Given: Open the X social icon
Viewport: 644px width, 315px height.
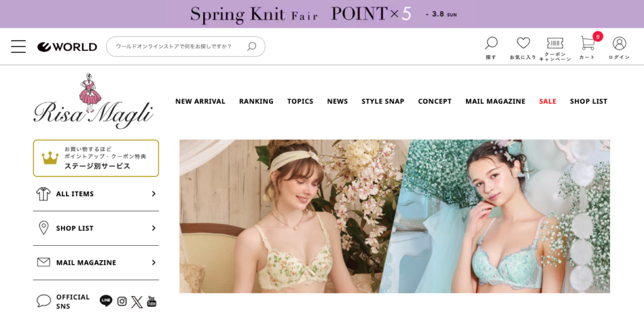Looking at the screenshot, I should 136,302.
